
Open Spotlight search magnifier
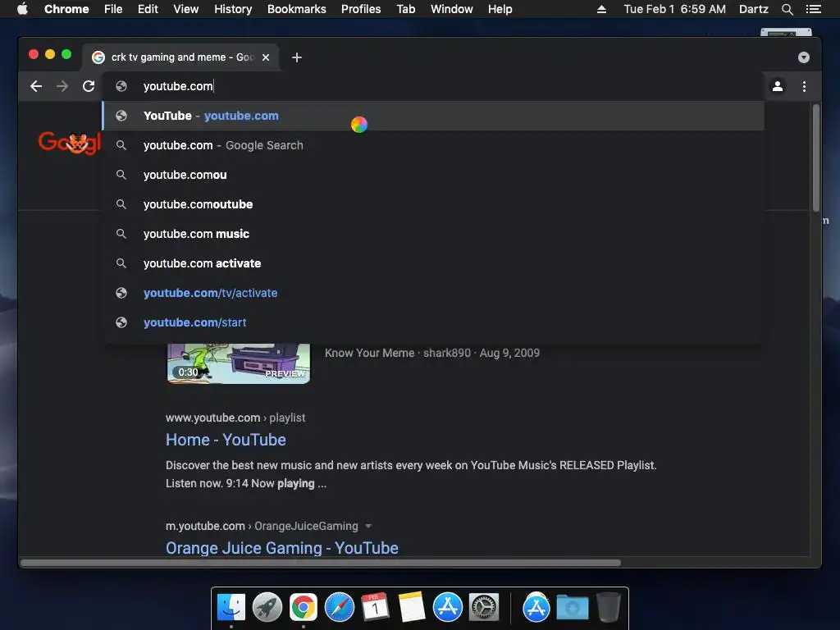(x=787, y=9)
